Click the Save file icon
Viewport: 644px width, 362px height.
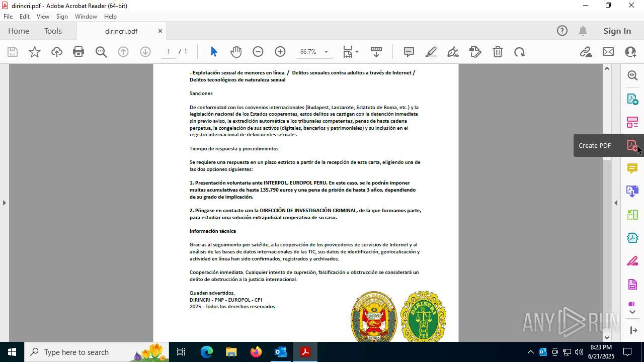click(x=13, y=52)
